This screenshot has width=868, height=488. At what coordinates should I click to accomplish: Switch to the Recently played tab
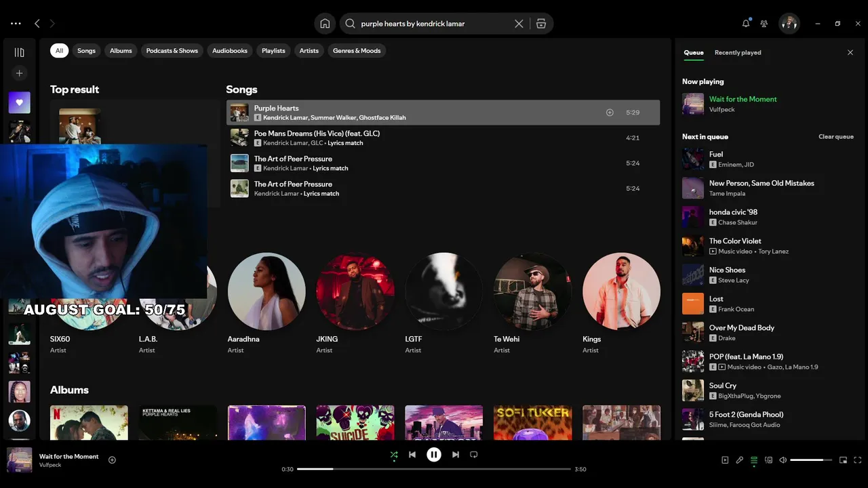pyautogui.click(x=738, y=52)
